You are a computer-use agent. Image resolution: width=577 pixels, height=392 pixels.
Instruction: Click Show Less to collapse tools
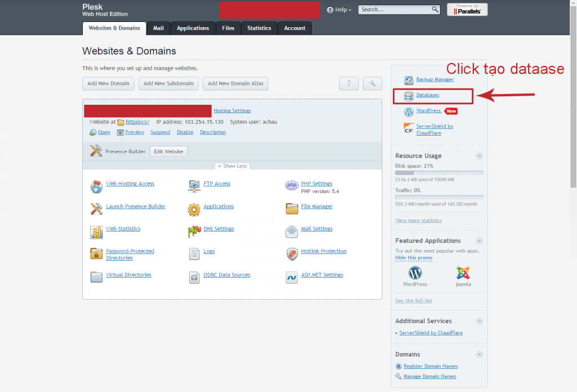232,166
